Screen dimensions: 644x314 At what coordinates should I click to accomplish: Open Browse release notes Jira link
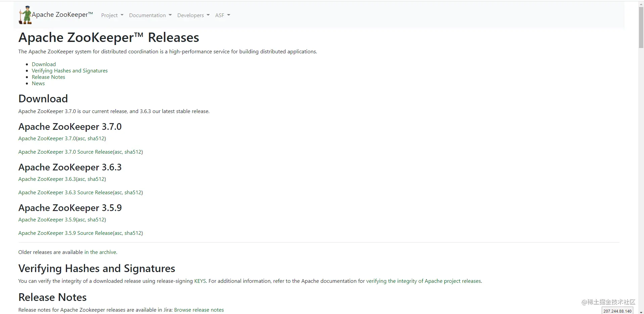pyautogui.click(x=199, y=310)
